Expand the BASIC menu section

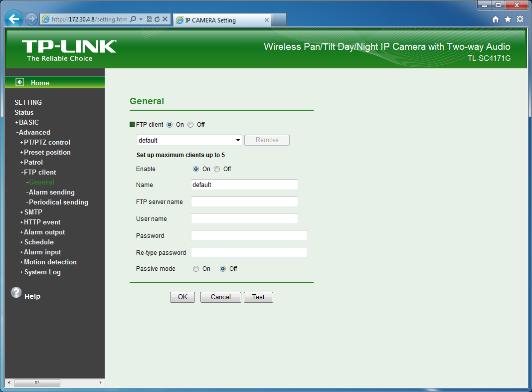[27, 122]
